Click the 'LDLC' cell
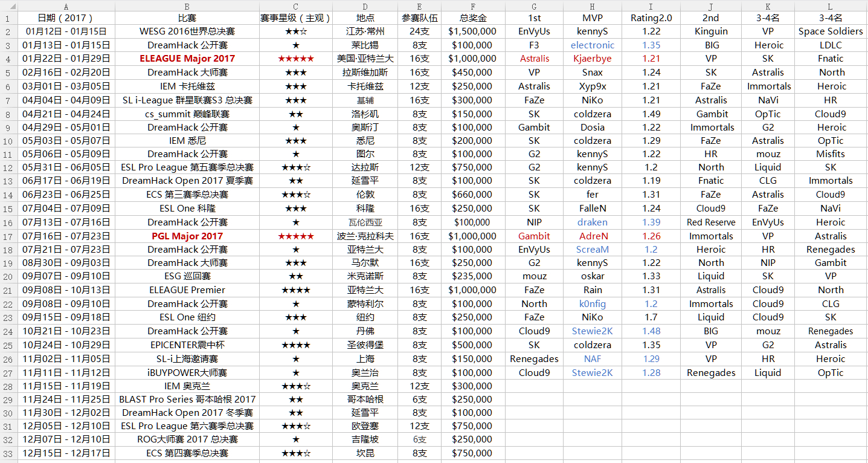 coord(831,45)
